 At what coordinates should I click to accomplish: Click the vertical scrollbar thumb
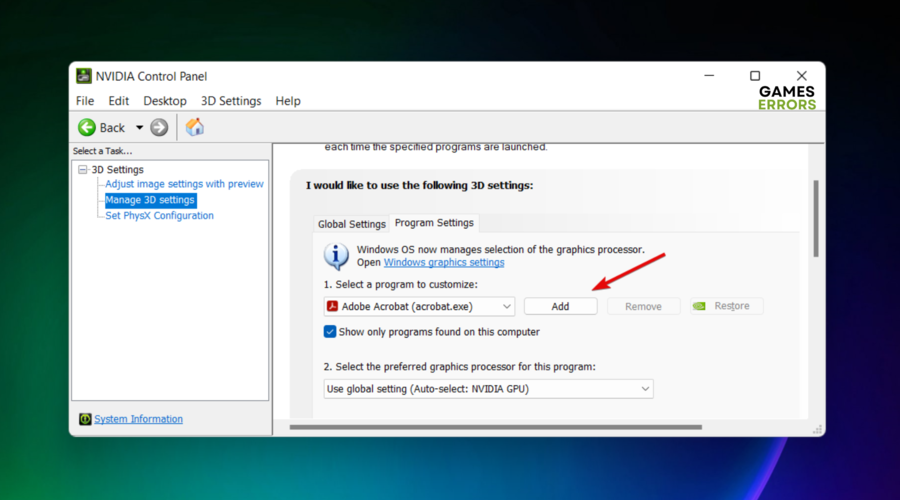(816, 218)
